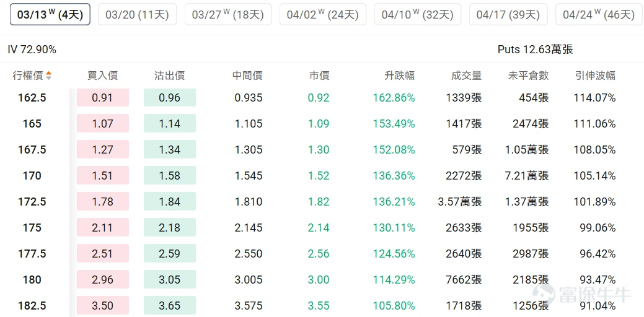Click open interest 1256張 value
Screen dimensions: 644x317
click(531, 305)
